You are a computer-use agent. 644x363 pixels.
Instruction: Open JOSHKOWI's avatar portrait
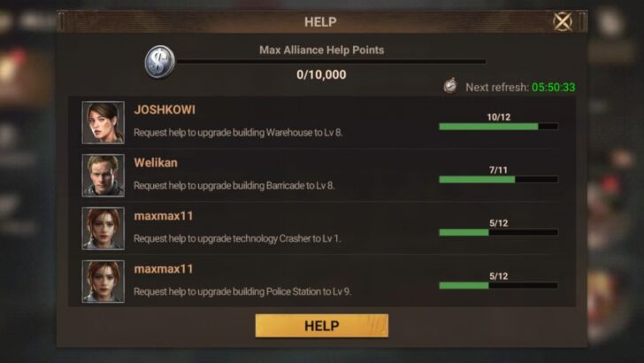103,122
